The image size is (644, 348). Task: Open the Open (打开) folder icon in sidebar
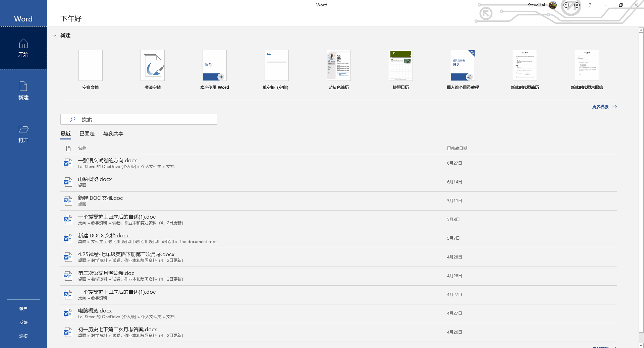tap(23, 129)
